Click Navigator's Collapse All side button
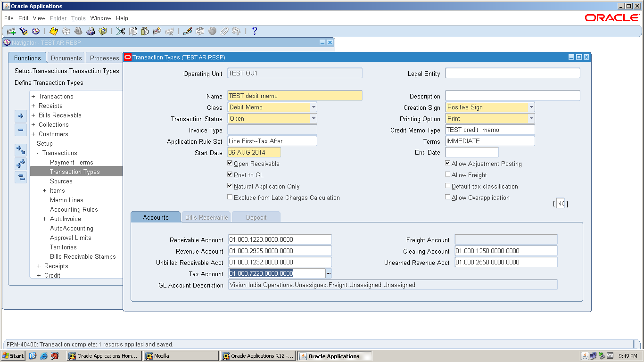This screenshot has width=644, height=362. (21, 178)
